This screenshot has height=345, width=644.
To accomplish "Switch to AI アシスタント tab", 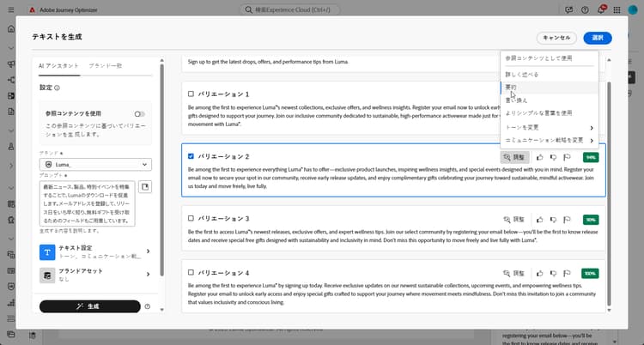I will pyautogui.click(x=58, y=66).
